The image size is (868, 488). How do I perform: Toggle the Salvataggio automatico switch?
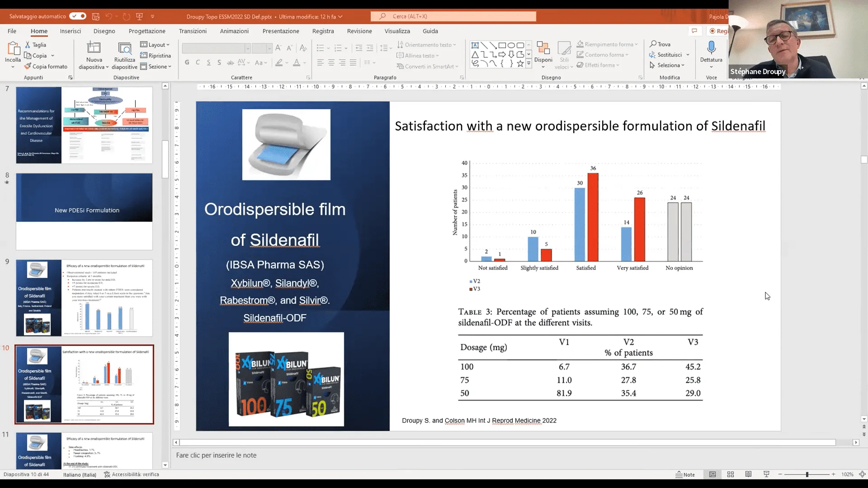pos(77,16)
